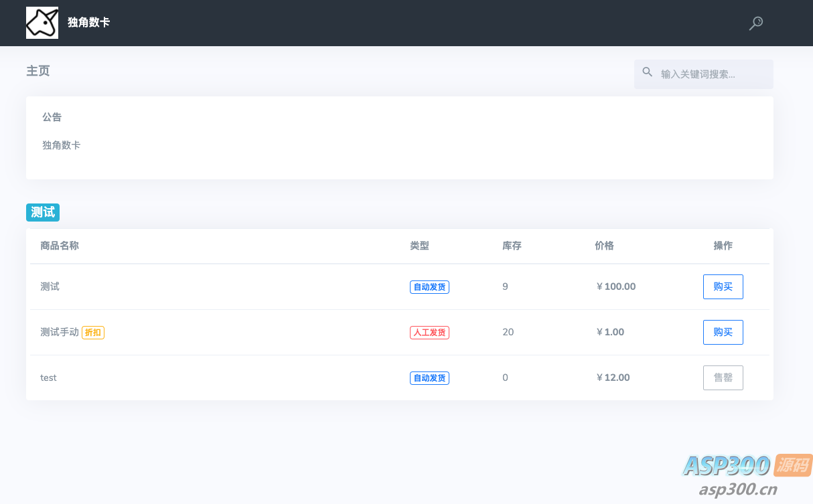
Task: Click the 售罄 button in the test row
Action: coord(723,377)
